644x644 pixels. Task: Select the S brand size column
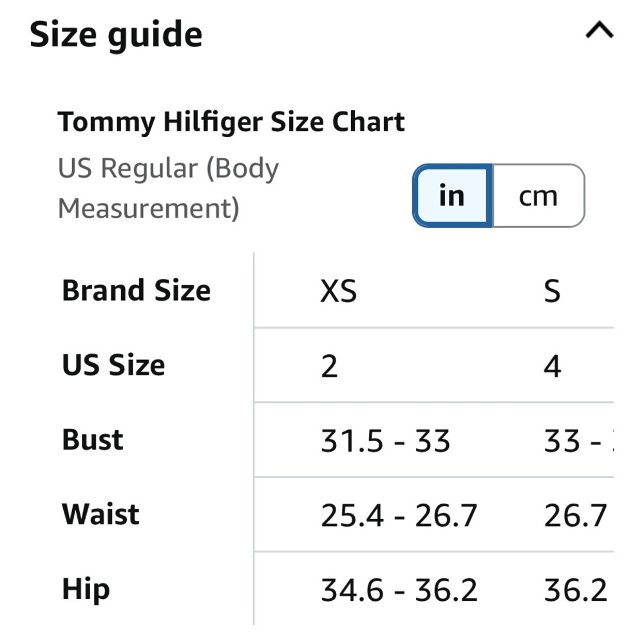tap(552, 291)
